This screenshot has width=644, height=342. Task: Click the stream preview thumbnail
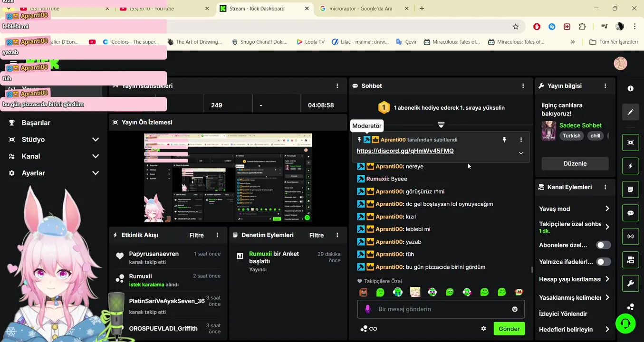(x=228, y=178)
